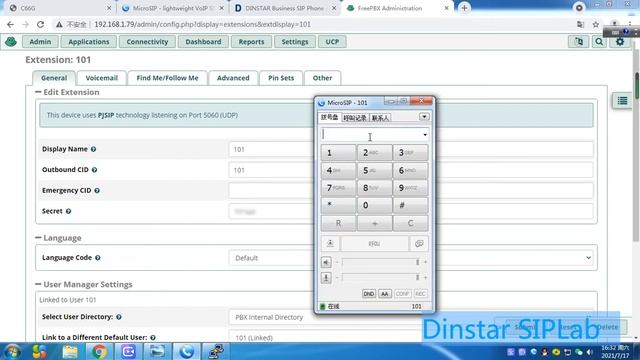Open the Admin menu
This screenshot has width=640, height=360.
coord(40,42)
